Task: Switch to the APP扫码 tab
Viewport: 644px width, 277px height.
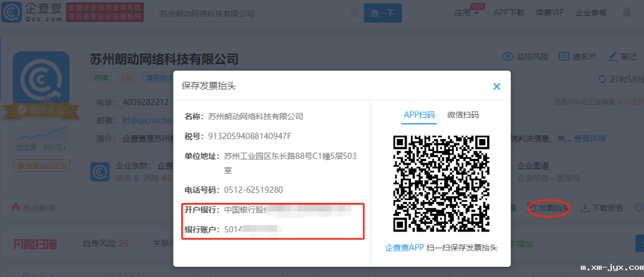Action: coord(419,115)
